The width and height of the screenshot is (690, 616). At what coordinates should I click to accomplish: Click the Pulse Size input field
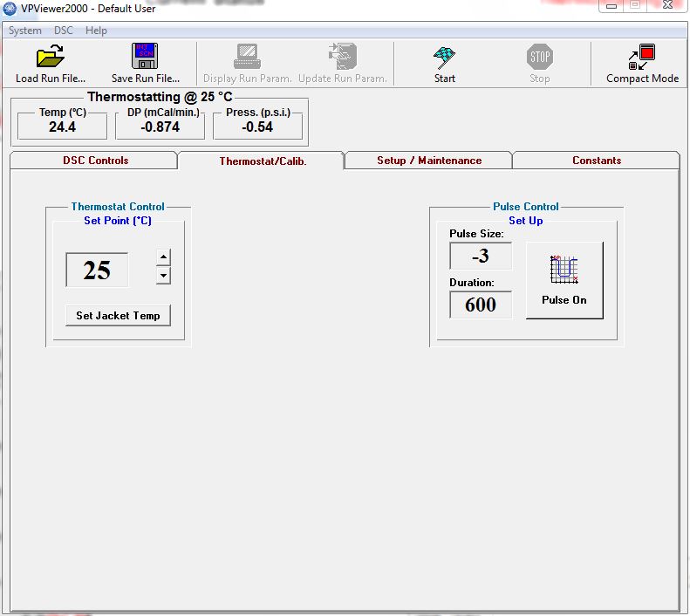point(481,257)
